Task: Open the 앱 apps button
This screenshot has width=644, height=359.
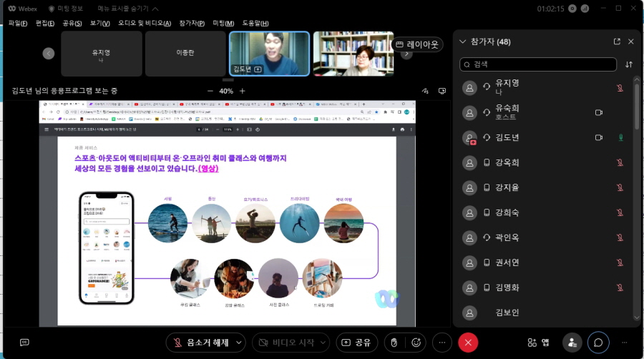Action: [538, 343]
